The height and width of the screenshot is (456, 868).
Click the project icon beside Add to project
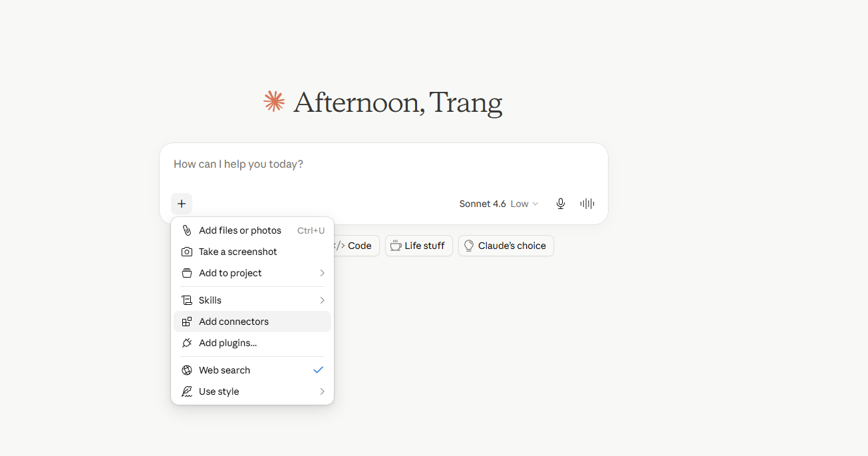coord(187,273)
